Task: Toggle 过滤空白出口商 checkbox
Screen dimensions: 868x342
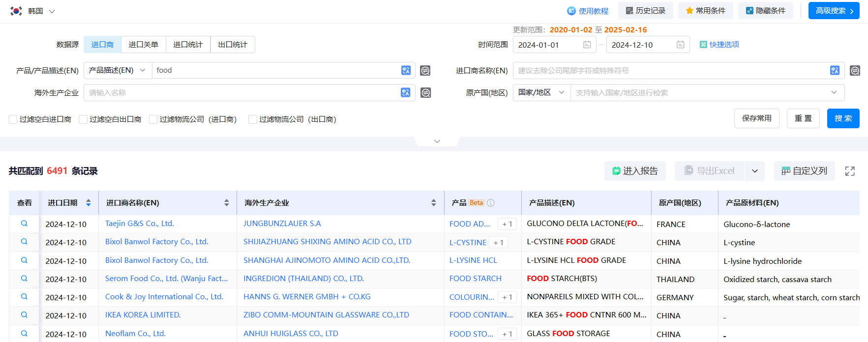Action: click(x=83, y=119)
